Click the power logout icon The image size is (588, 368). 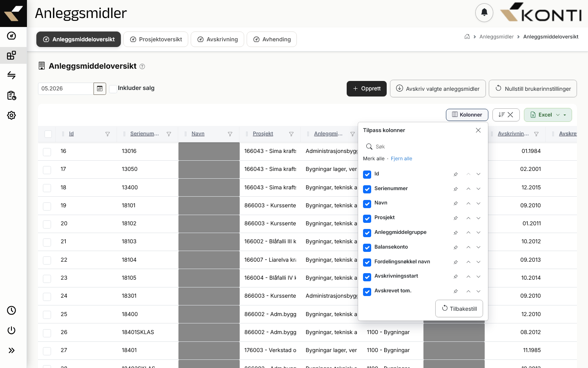click(x=11, y=330)
